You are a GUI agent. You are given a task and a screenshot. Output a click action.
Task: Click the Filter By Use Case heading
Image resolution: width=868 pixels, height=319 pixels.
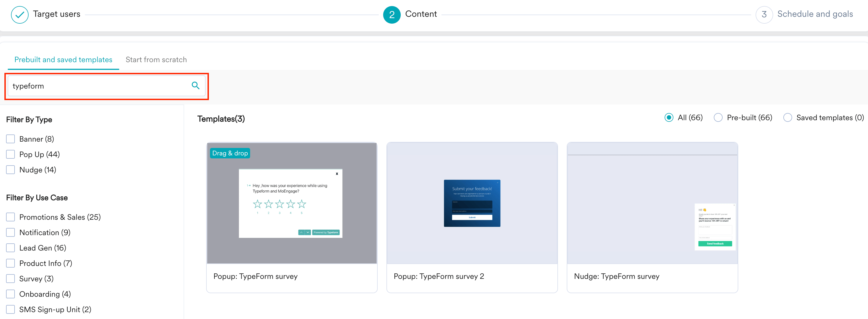[x=37, y=198]
